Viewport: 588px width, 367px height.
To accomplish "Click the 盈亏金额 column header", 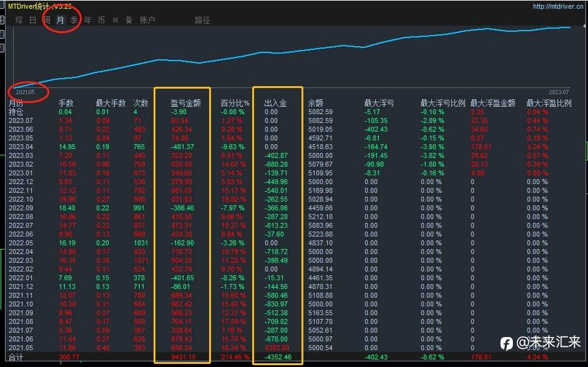I will pyautogui.click(x=185, y=103).
